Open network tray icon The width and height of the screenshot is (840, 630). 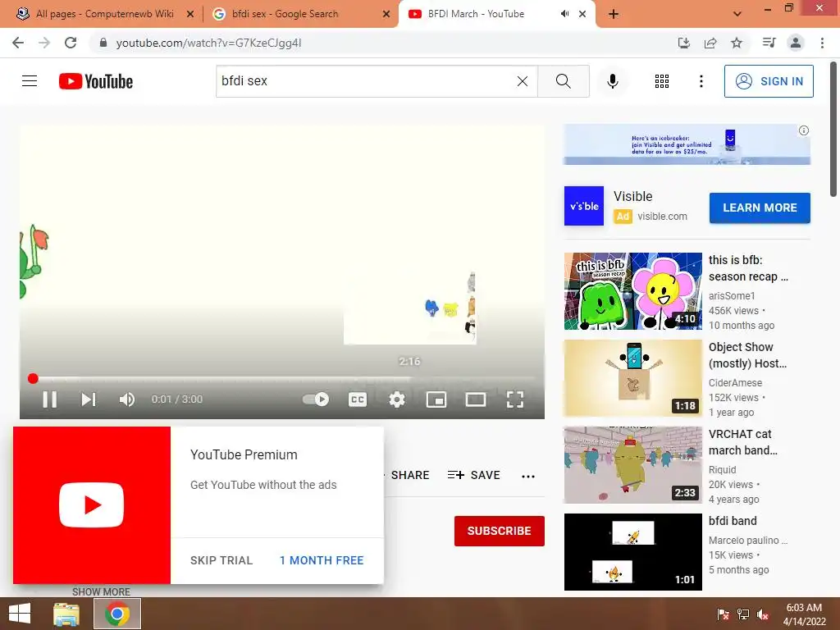coord(743,614)
